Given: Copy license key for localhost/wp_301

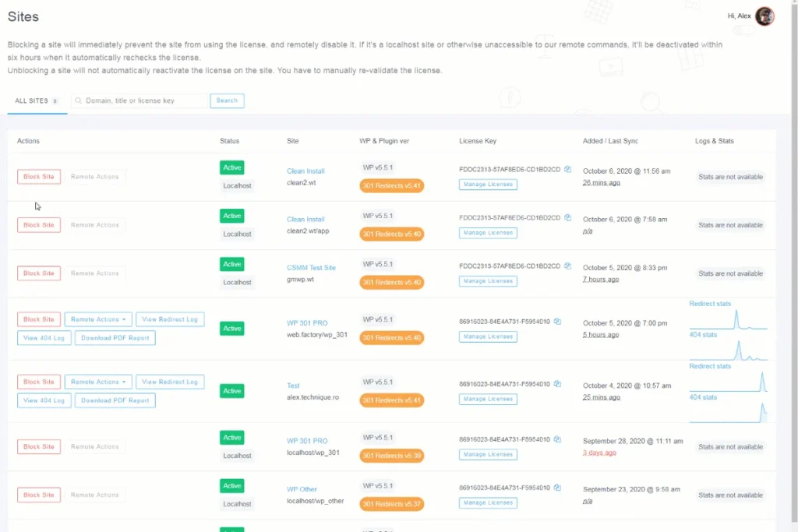Looking at the screenshot, I should point(557,440).
